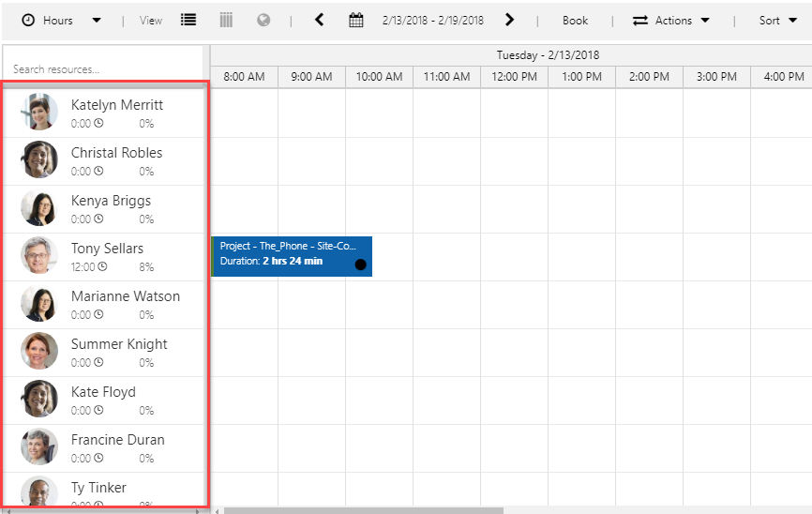Click Summer Knight's avatar
This screenshot has height=514, width=812.
(x=39, y=352)
